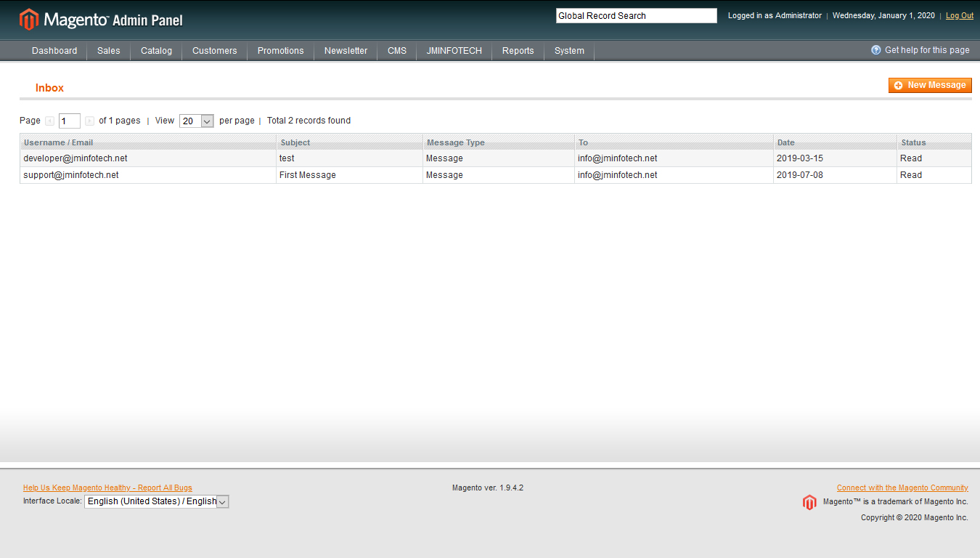Screen dimensions: 980x558
Task: Open the System menu
Action: [570, 51]
